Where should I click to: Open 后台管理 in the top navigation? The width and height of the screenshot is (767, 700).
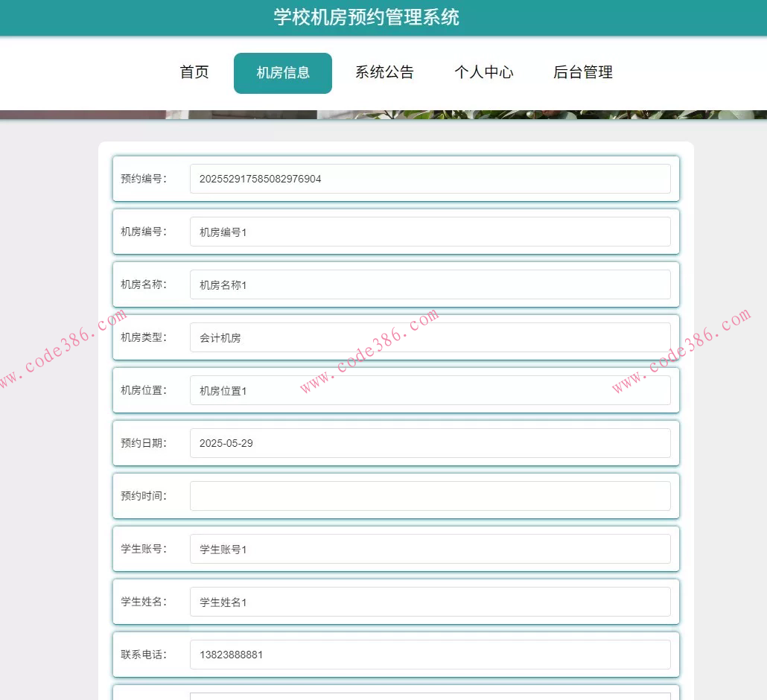[x=582, y=72]
